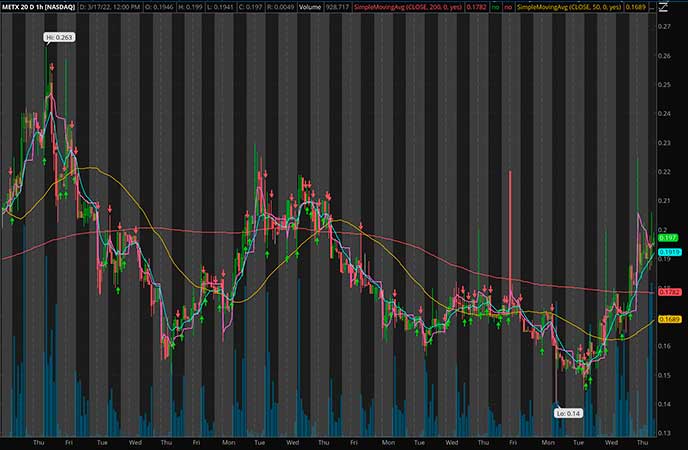Click the 0.13 price axis label
The height and width of the screenshot is (450, 688).
tap(664, 433)
